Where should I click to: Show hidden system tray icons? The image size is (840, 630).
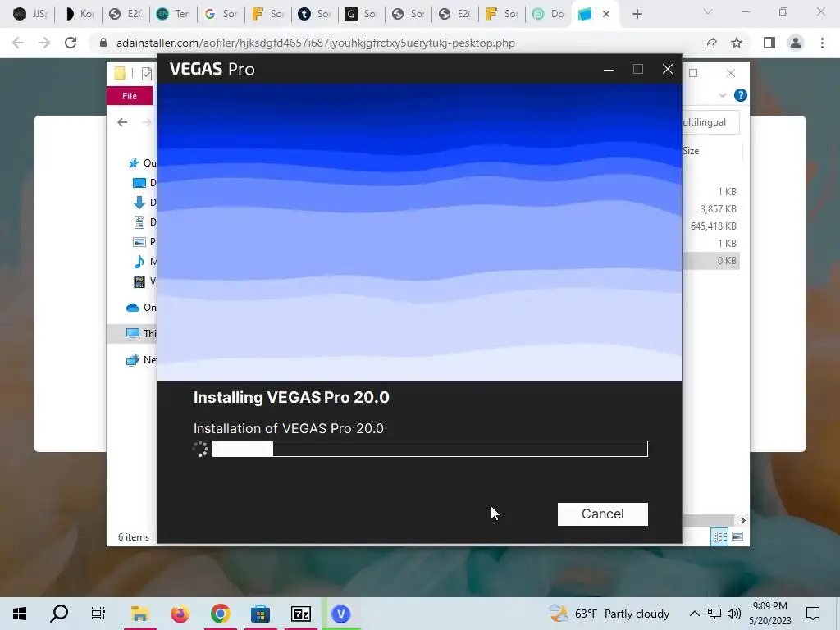[x=694, y=614]
